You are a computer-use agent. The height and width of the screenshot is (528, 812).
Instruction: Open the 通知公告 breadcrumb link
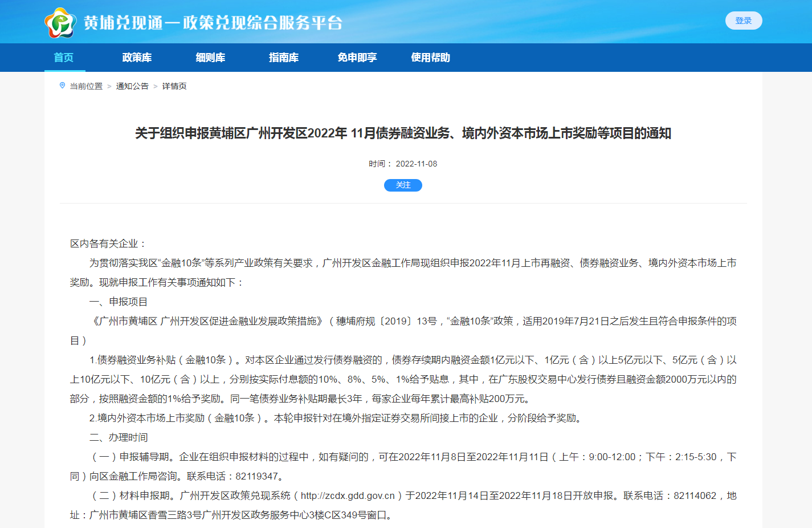(x=132, y=86)
